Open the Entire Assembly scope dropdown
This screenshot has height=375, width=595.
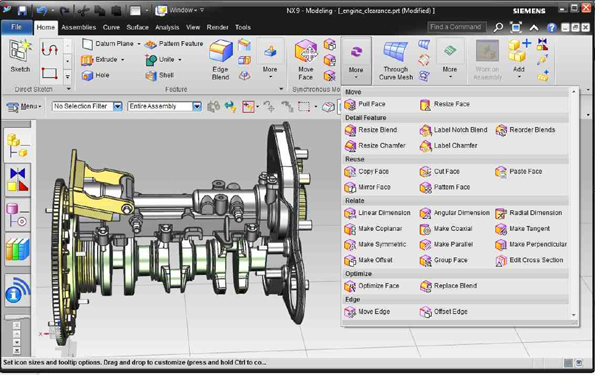pos(197,106)
